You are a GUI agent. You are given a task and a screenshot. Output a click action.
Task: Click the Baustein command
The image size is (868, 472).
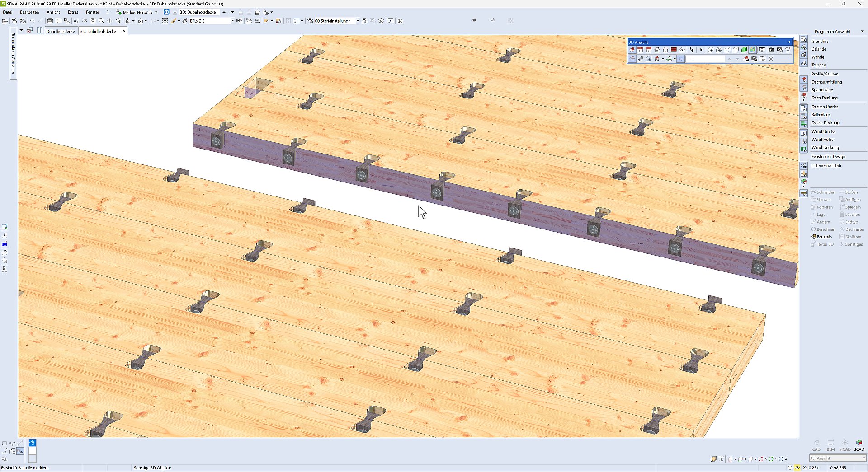(x=824, y=237)
